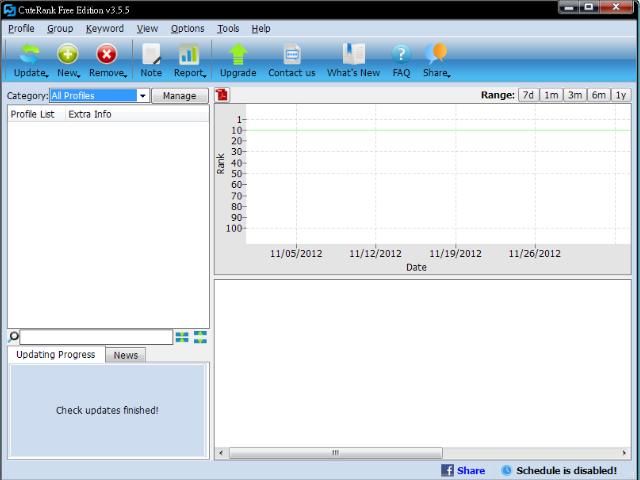Set the chart range to 1y
The image size is (640, 480).
(x=621, y=96)
